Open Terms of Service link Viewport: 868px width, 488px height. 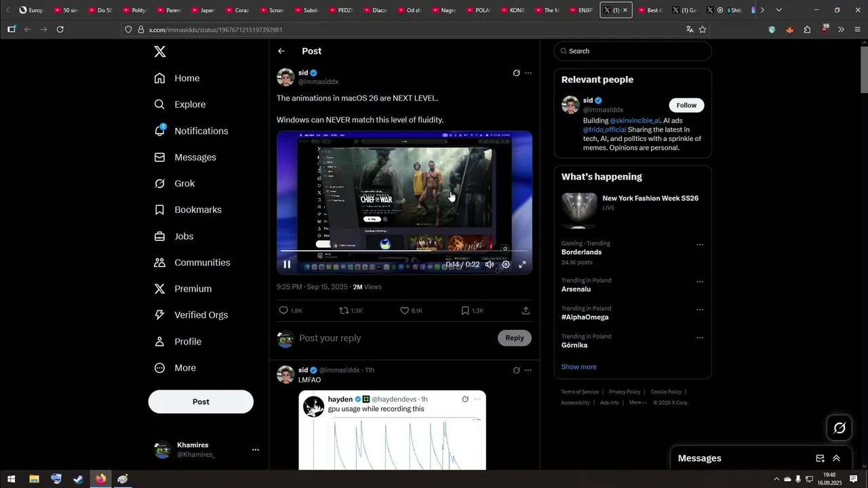(x=580, y=392)
